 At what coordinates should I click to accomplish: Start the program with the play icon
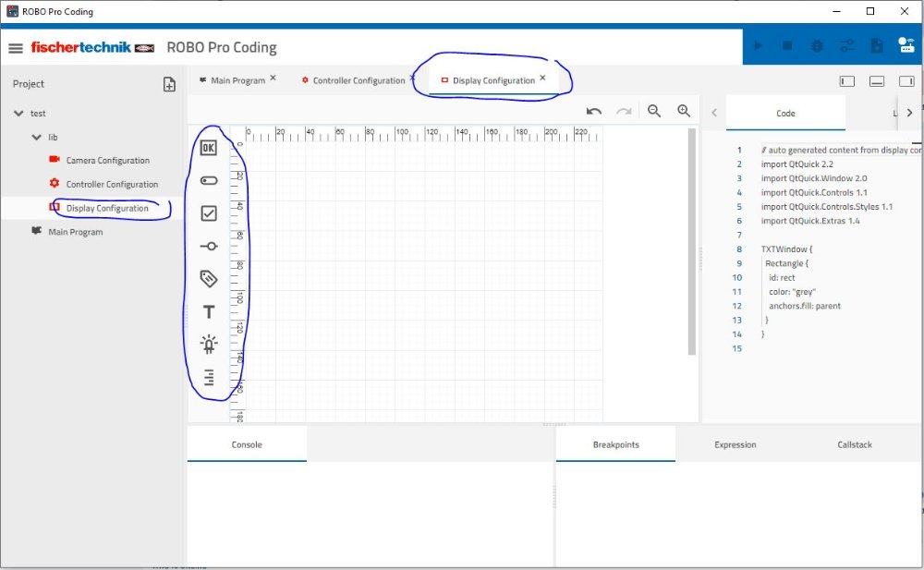(758, 45)
